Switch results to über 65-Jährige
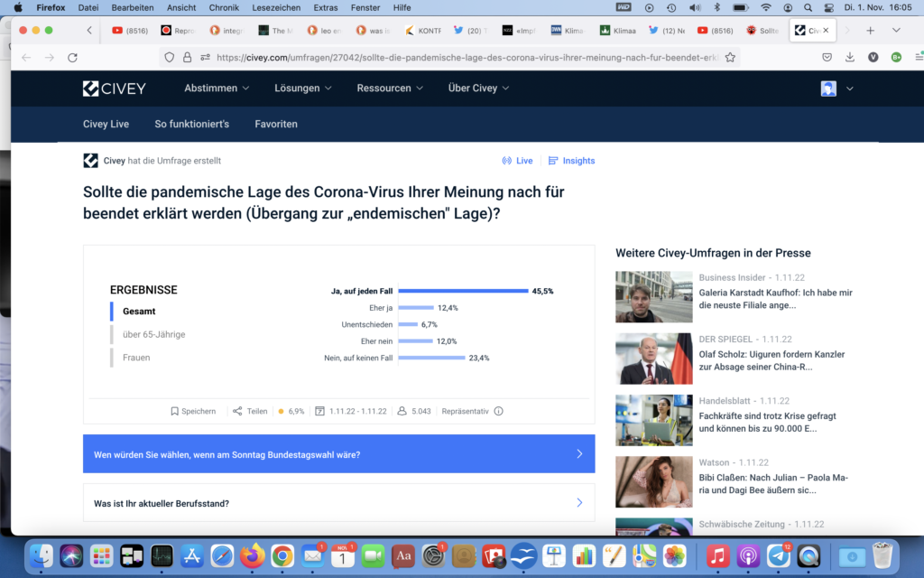Image resolution: width=924 pixels, height=578 pixels. 153,334
